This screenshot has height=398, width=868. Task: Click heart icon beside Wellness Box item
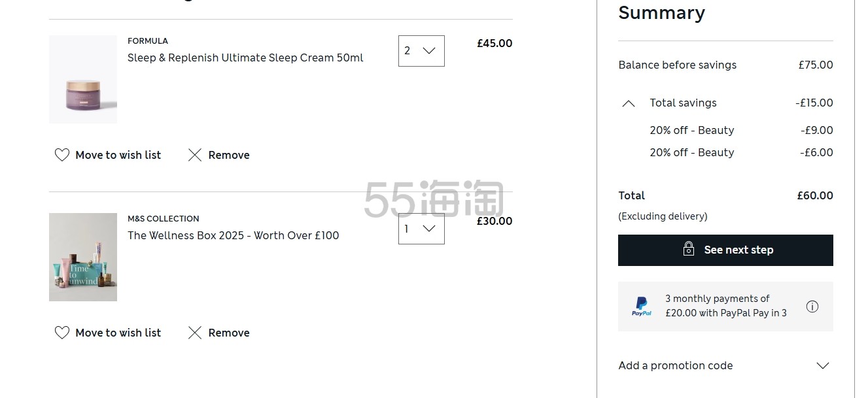(x=62, y=333)
